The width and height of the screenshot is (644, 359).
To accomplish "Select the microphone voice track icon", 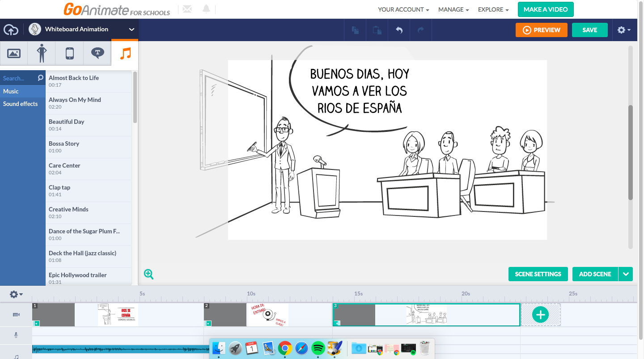I will [x=16, y=335].
